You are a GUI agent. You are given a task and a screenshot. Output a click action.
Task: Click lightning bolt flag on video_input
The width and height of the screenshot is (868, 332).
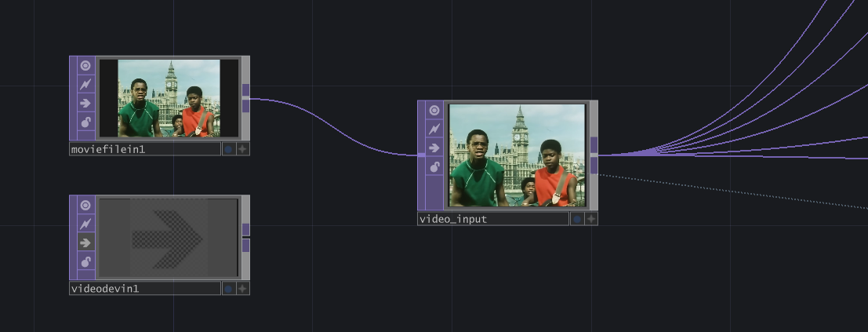tap(434, 129)
